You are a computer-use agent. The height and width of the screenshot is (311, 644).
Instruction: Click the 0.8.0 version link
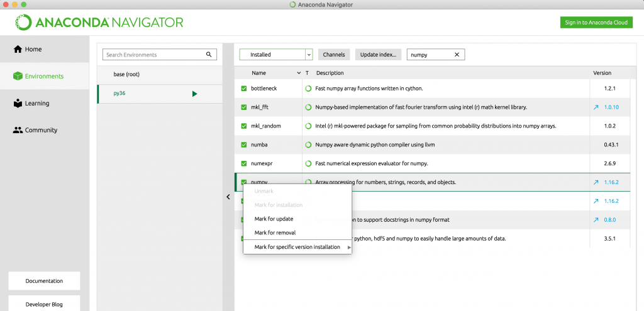click(611, 220)
